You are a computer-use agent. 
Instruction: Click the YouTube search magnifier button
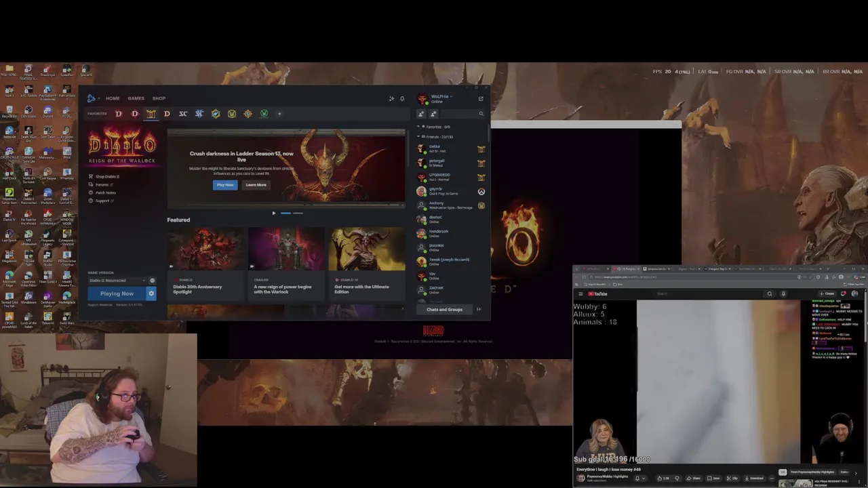[x=770, y=293]
